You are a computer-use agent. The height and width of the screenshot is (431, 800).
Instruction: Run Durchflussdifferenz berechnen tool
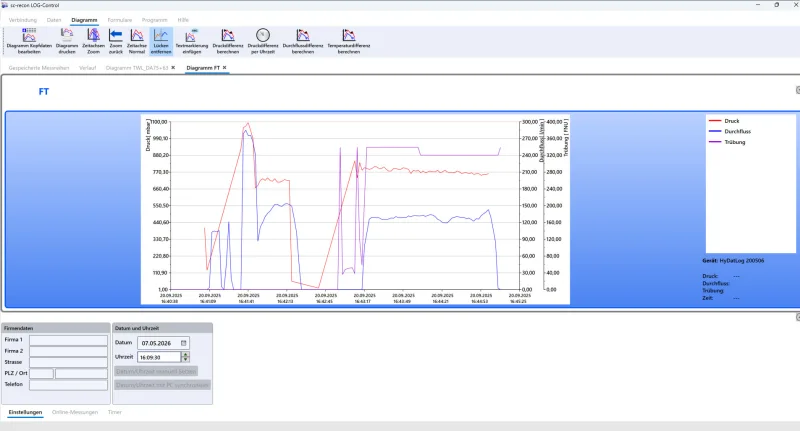click(x=303, y=41)
